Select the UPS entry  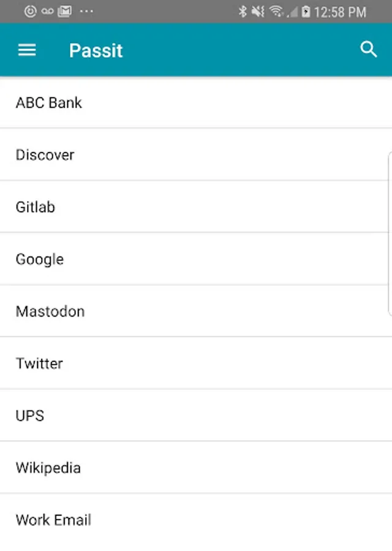coord(30,415)
